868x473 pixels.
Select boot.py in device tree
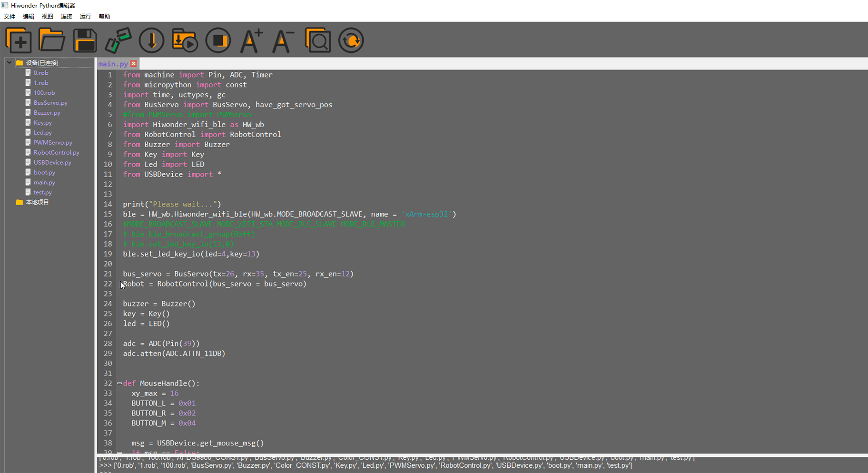click(x=44, y=173)
